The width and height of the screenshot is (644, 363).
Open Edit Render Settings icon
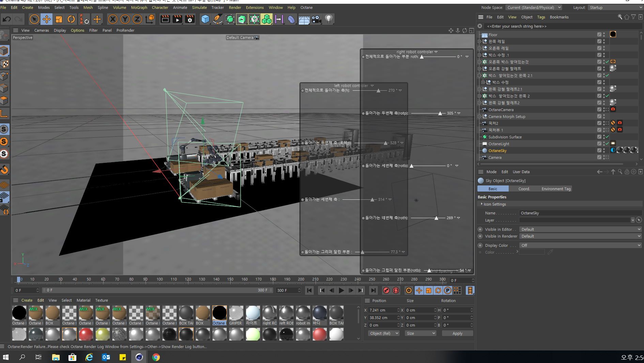click(190, 19)
